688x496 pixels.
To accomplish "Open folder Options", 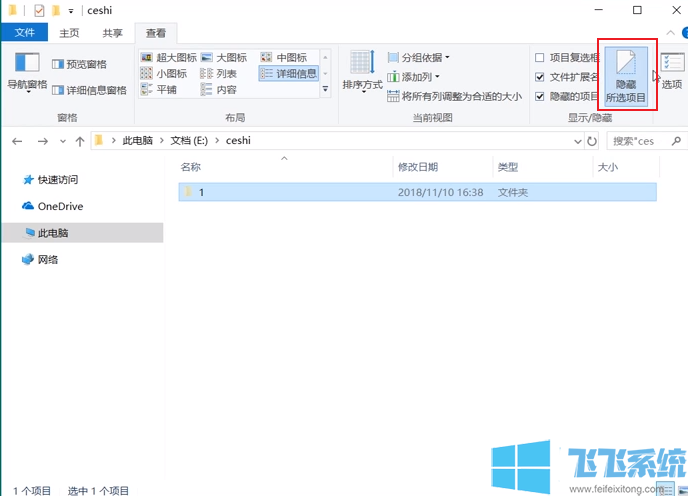I will 672,71.
